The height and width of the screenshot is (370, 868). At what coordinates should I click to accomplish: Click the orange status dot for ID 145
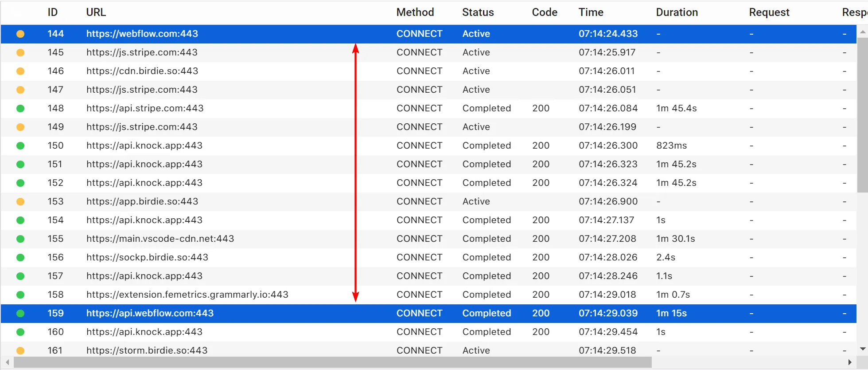click(20, 52)
